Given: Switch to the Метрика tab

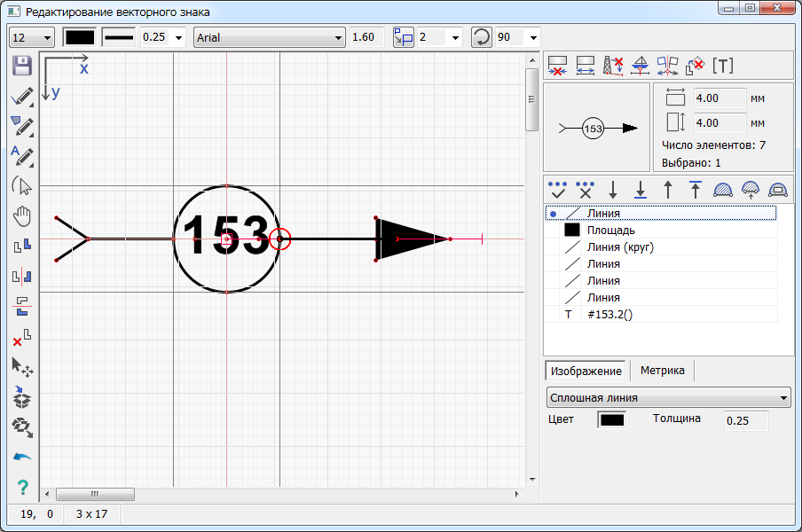Looking at the screenshot, I should 662,371.
